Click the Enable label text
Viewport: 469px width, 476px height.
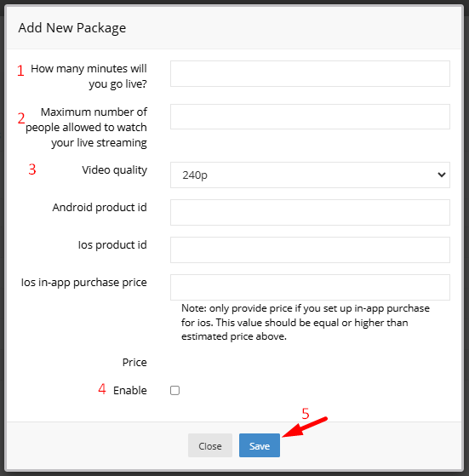[x=130, y=390]
